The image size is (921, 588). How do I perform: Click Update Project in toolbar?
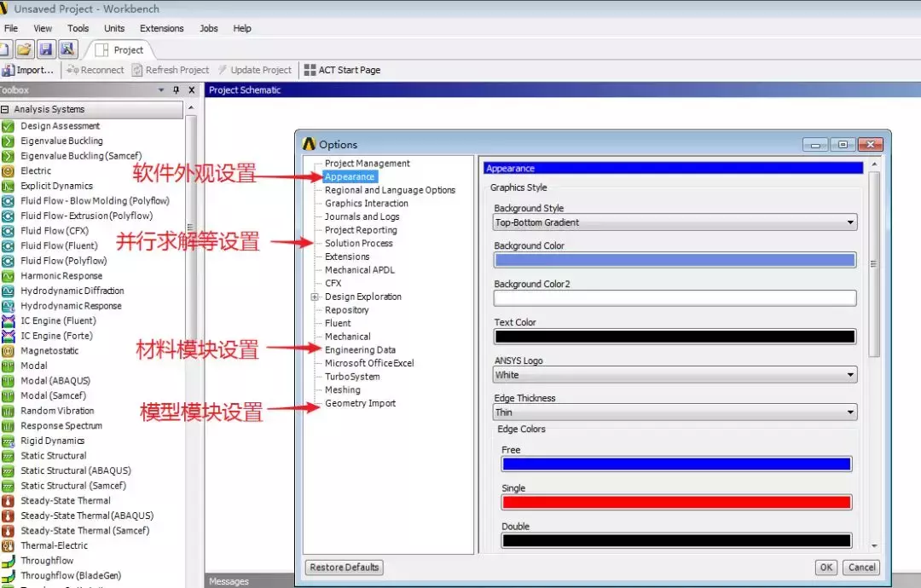pos(254,70)
